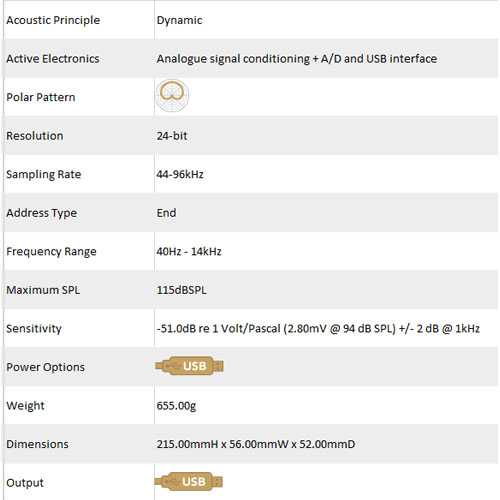Click the 40Hz - 14kHz frequency value

tap(189, 251)
